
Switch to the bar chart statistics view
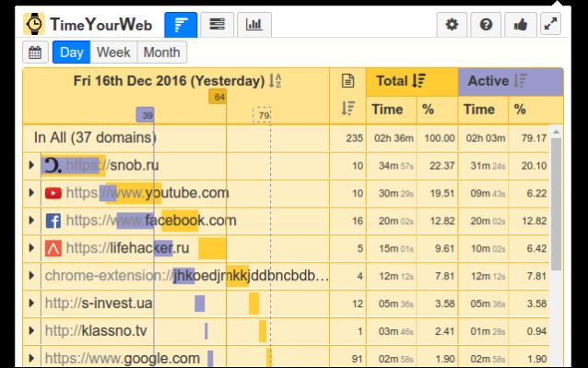pyautogui.click(x=253, y=25)
